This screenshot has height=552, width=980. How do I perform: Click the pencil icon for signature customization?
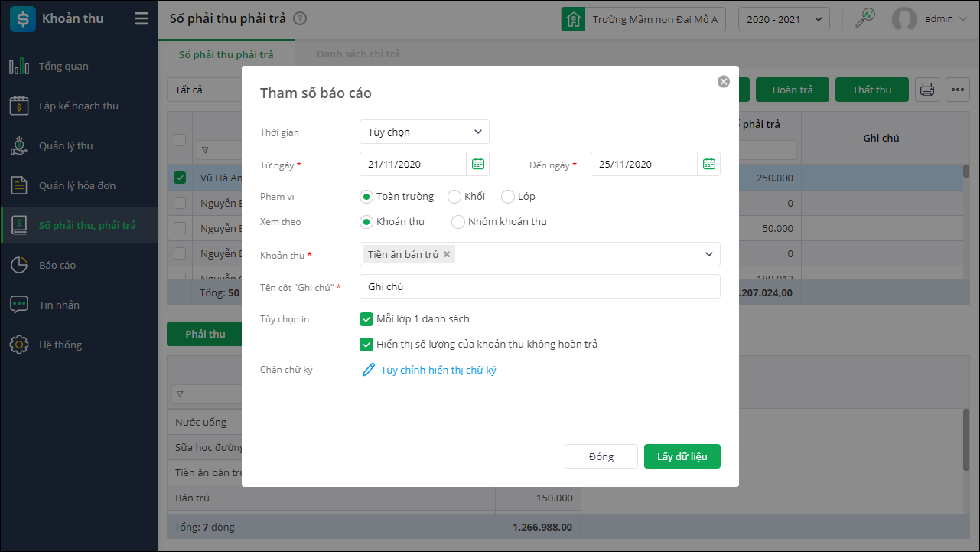(369, 370)
